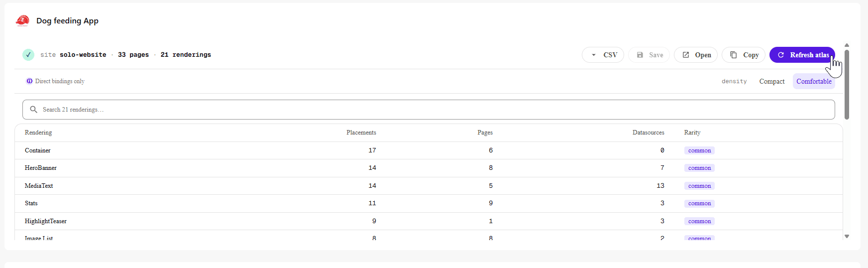
Task: Select the Container rendering row
Action: pos(429,150)
